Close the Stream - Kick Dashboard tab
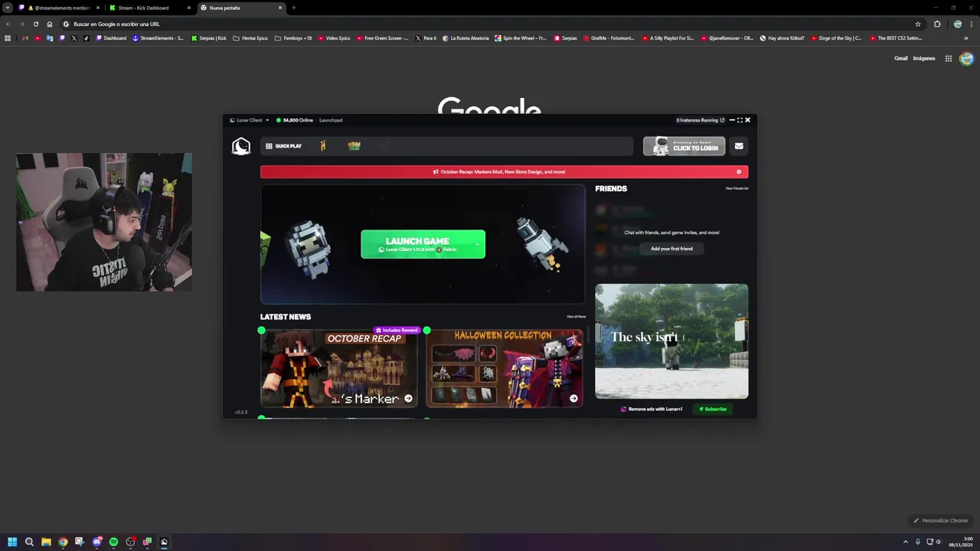The height and width of the screenshot is (551, 980). (189, 8)
